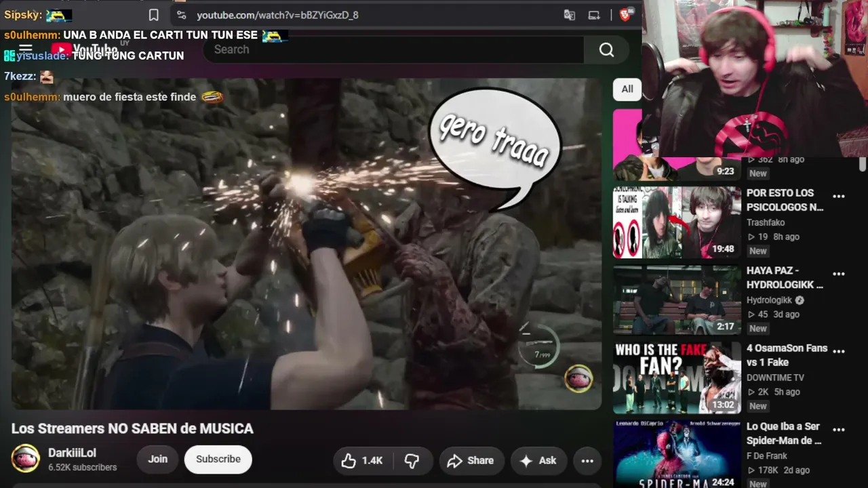
Task: Click the install app icon in address bar
Action: pyautogui.click(x=594, y=15)
